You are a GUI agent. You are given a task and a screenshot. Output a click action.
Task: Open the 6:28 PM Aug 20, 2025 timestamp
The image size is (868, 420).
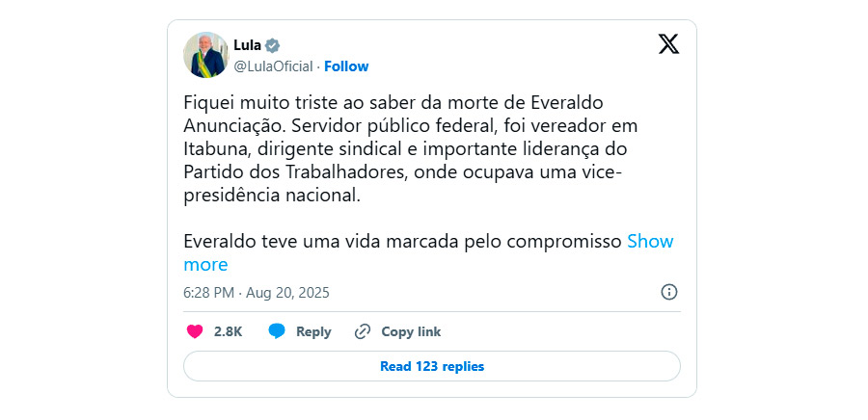coord(257,293)
